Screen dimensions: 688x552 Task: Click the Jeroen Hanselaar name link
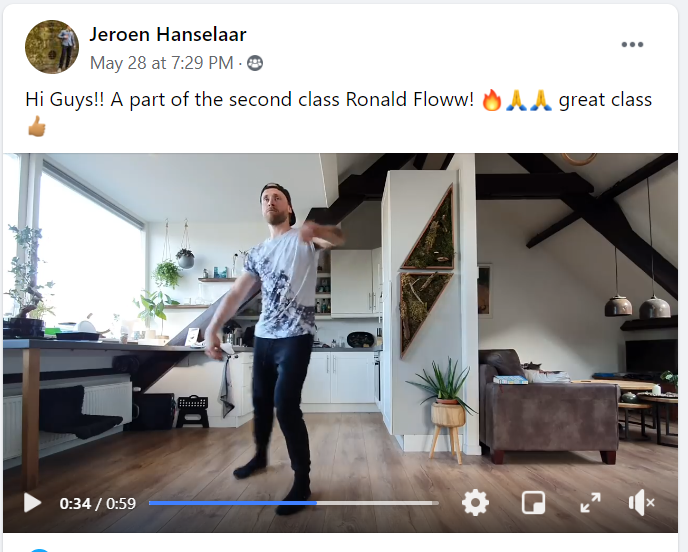(x=168, y=34)
